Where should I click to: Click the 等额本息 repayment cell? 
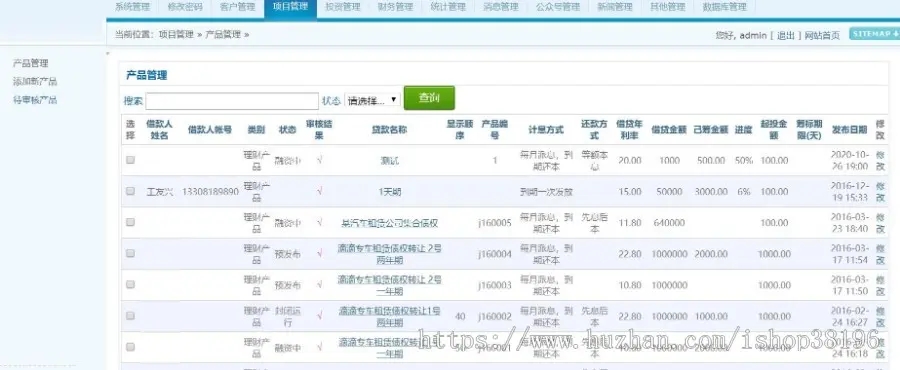tap(594, 161)
